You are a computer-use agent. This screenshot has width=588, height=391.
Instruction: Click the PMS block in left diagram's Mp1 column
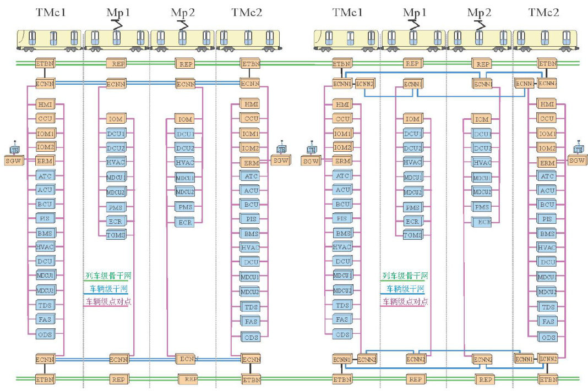(x=116, y=207)
